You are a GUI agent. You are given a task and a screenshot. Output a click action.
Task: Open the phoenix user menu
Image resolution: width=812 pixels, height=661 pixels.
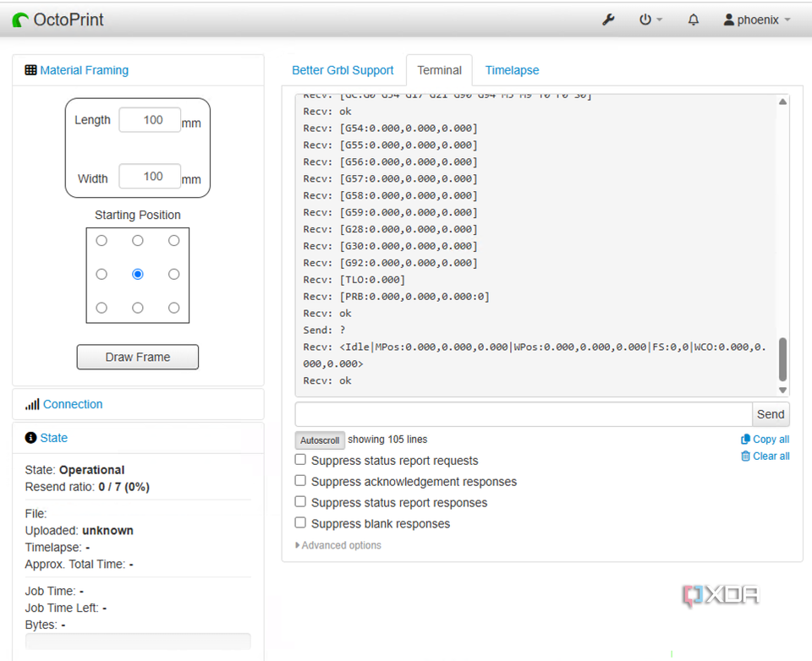click(x=757, y=19)
